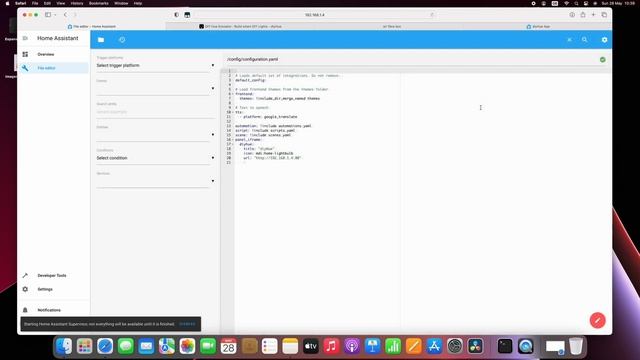
Task: Open Launchpad from the Dock
Action: pos(84,347)
